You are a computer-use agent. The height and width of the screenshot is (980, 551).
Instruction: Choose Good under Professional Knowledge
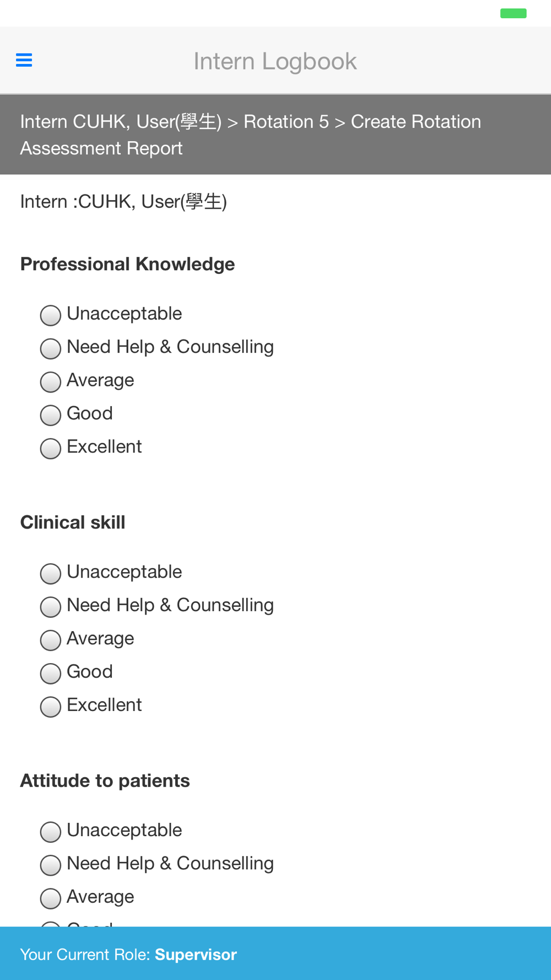pyautogui.click(x=50, y=415)
